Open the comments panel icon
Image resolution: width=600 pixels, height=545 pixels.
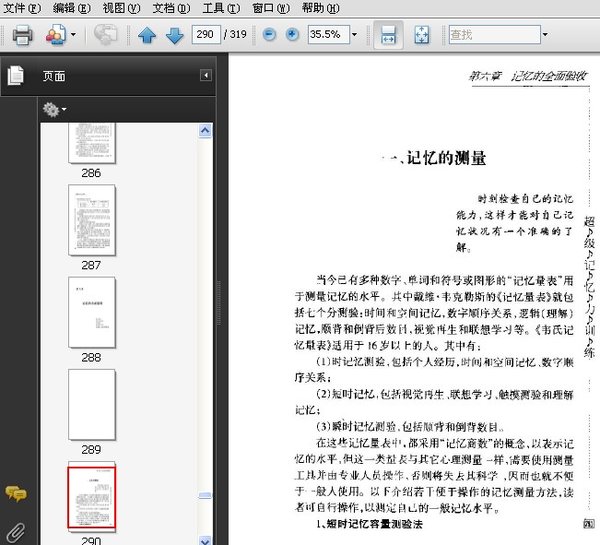tap(16, 494)
